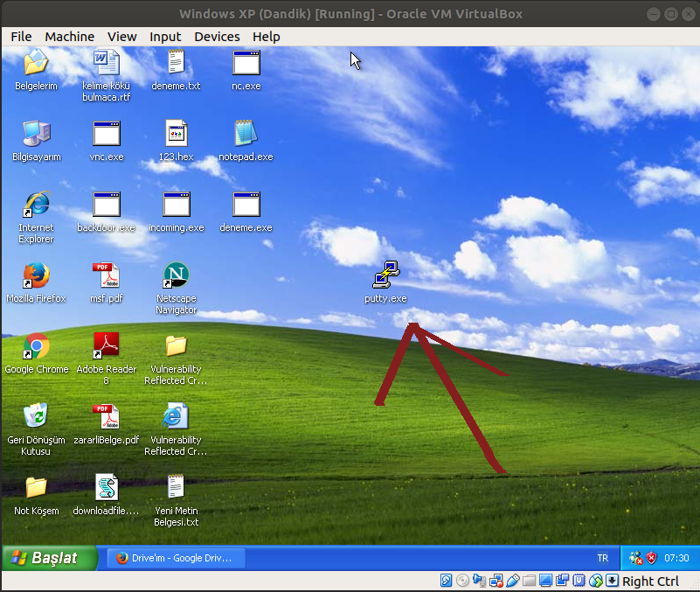
Task: Select the Vulnerability Reflected Cr… Internet Explorer document icon
Action: coord(176,416)
